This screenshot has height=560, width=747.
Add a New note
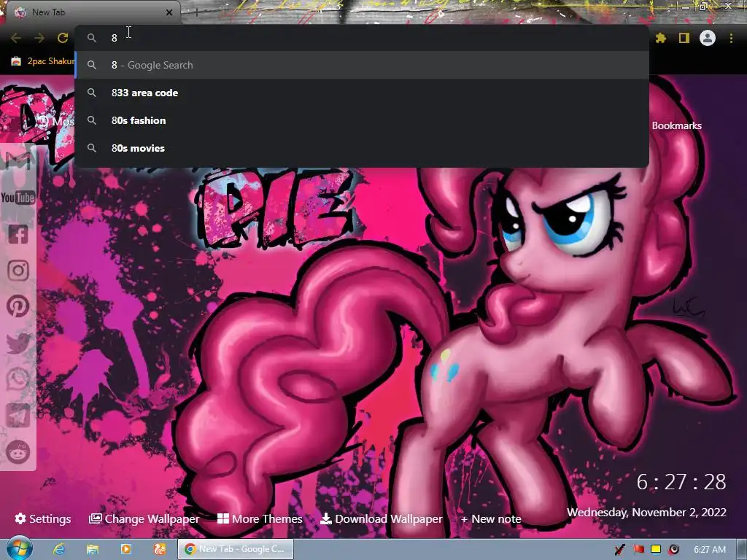pos(491,519)
